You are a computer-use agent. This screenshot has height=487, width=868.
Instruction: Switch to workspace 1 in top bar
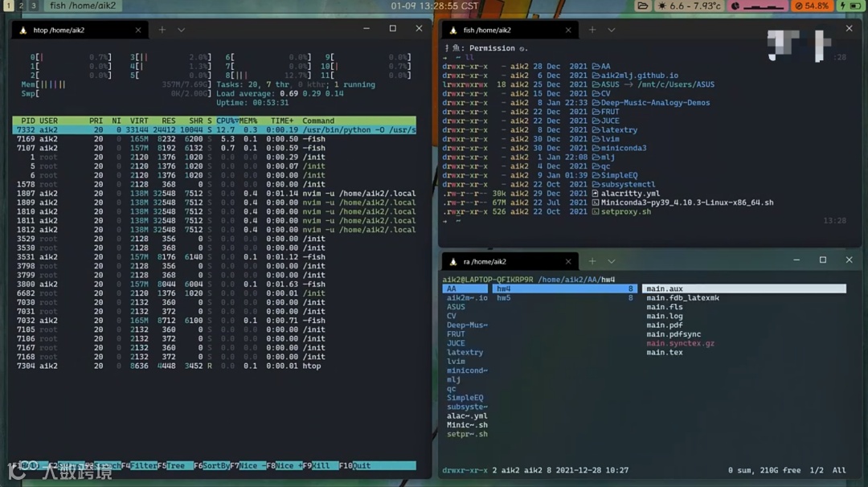[9, 6]
